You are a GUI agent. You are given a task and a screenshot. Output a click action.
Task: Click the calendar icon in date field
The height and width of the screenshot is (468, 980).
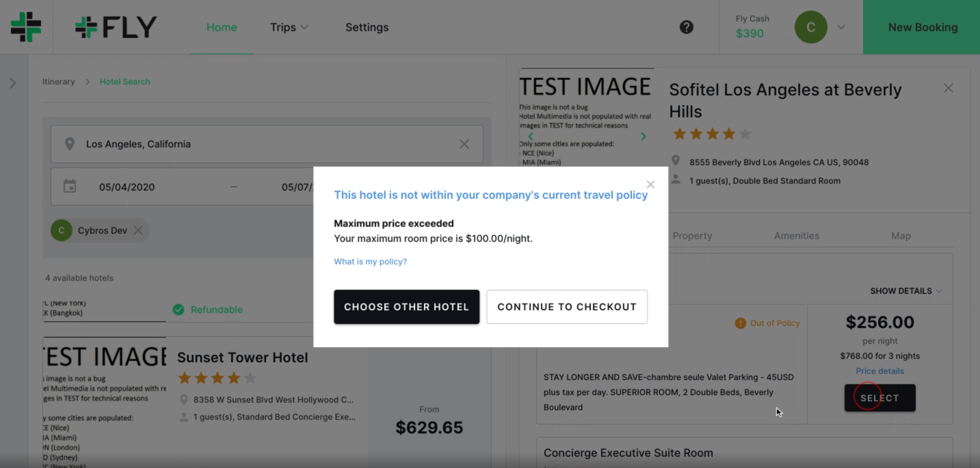(x=70, y=186)
